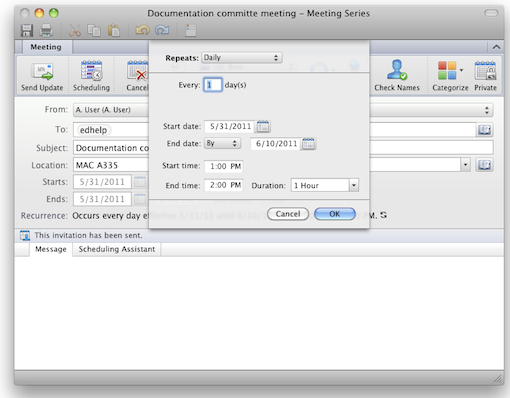Click the window resize grip corner
The image size is (510, 398).
498,379
